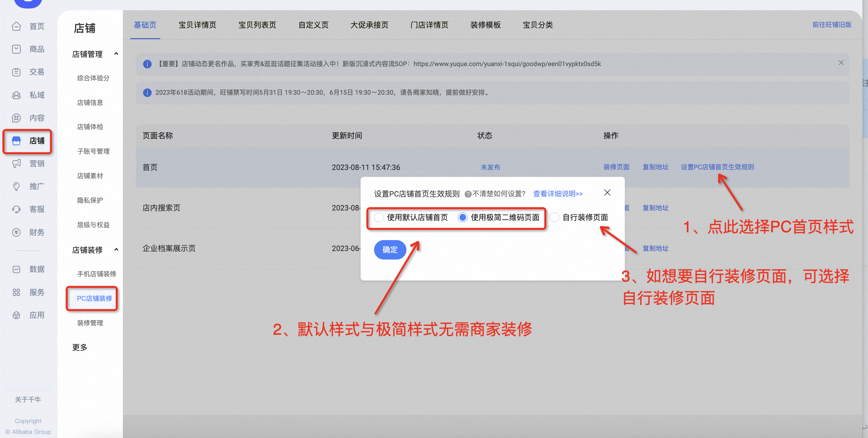
Task: Switch to the 门店详情页 tab
Action: tap(429, 25)
